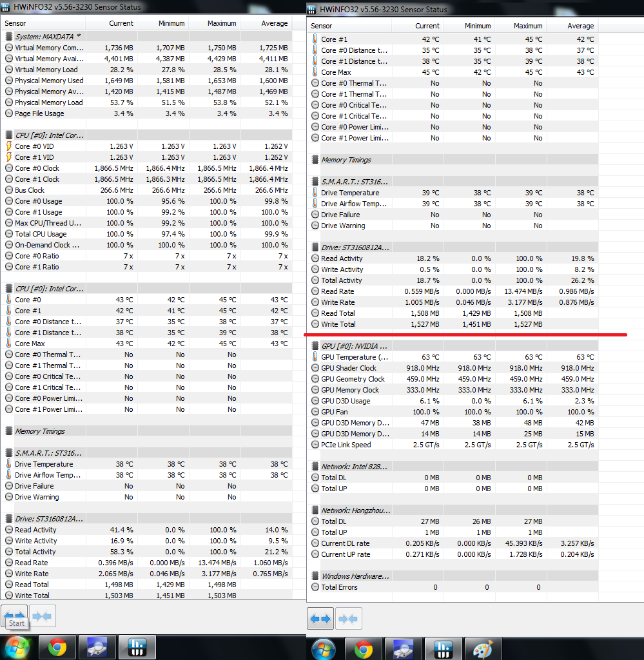Viewport: 644px width, 660px height.
Task: Select Drive Temperature row in left window
Action: click(x=147, y=464)
